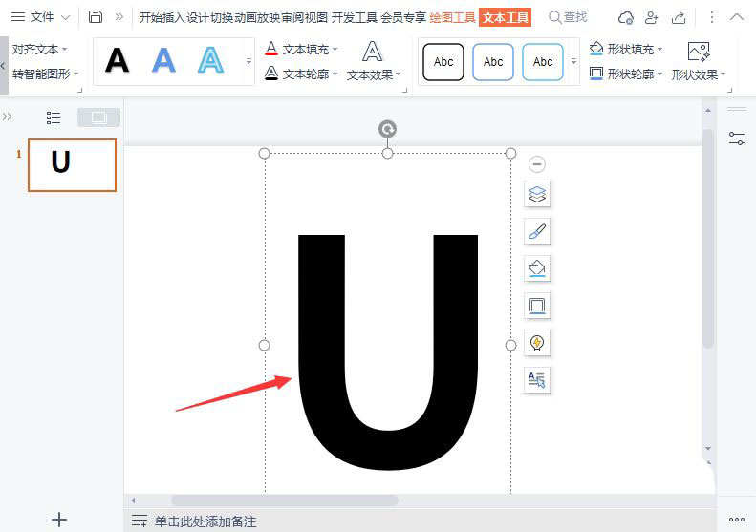Open the 文件 menu

click(x=40, y=17)
